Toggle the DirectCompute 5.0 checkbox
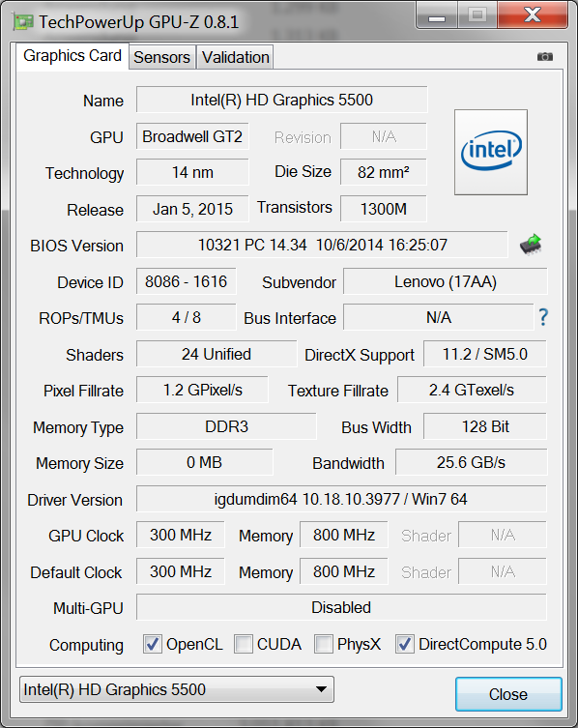The width and height of the screenshot is (578, 728). 405,644
